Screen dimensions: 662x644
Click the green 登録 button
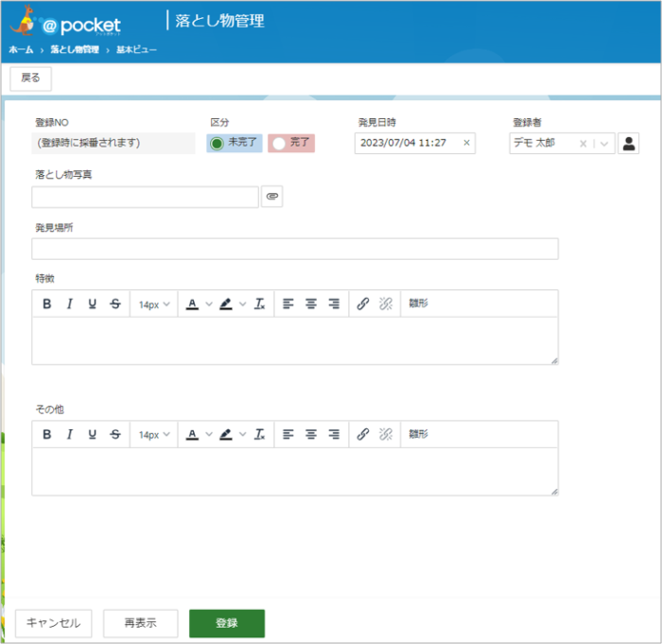(x=227, y=623)
